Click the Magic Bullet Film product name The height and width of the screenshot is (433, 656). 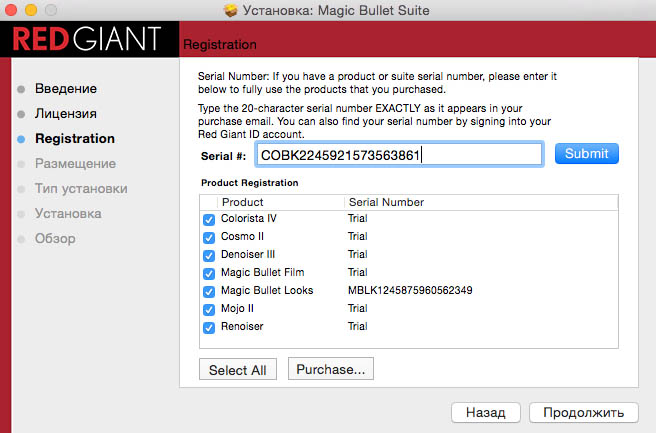pyautogui.click(x=262, y=272)
